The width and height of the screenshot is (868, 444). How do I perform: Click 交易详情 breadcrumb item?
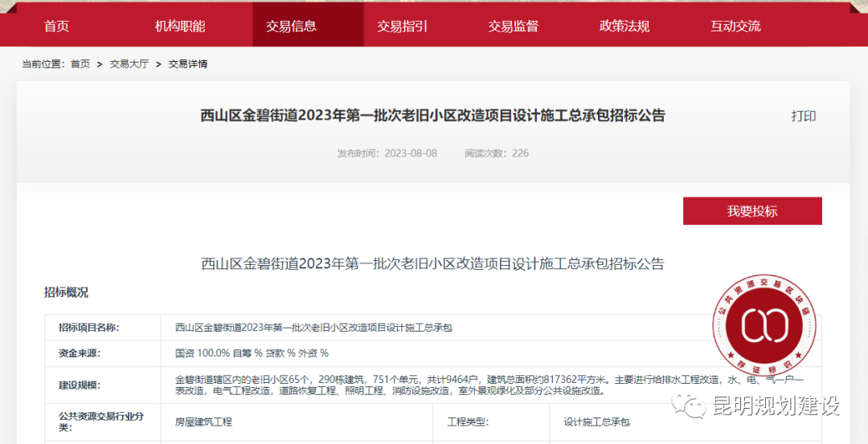[188, 64]
